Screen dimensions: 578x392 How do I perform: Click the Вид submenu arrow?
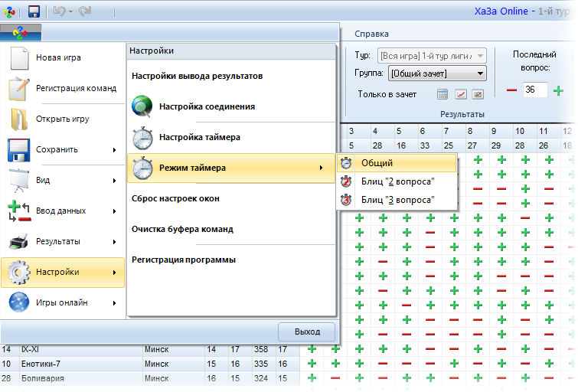tap(115, 181)
